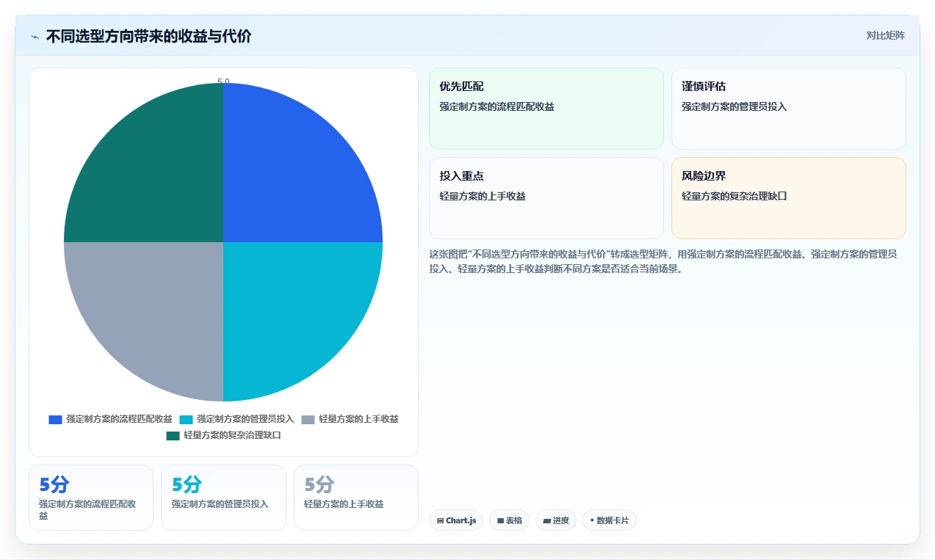Click legend text 轻量方案的复杂治理缺口
Image resolution: width=935 pixels, height=560 pixels.
pyautogui.click(x=232, y=435)
